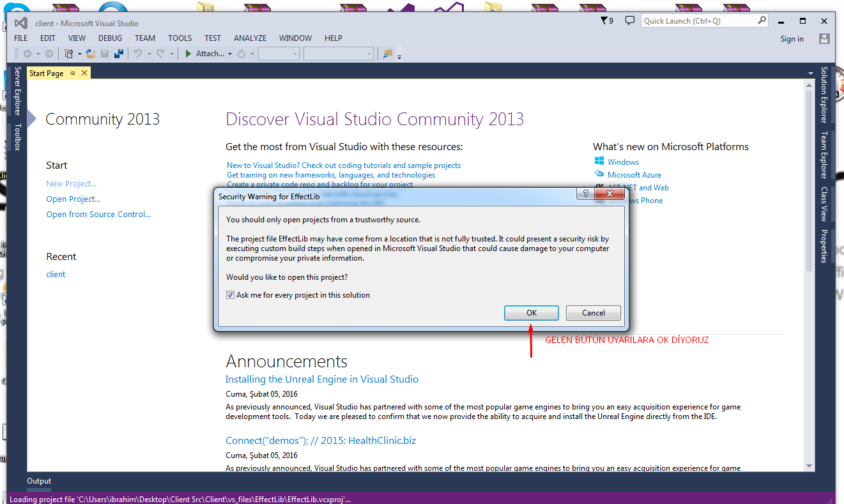
Task: Click the New Project toolbar icon
Action: tap(68, 54)
